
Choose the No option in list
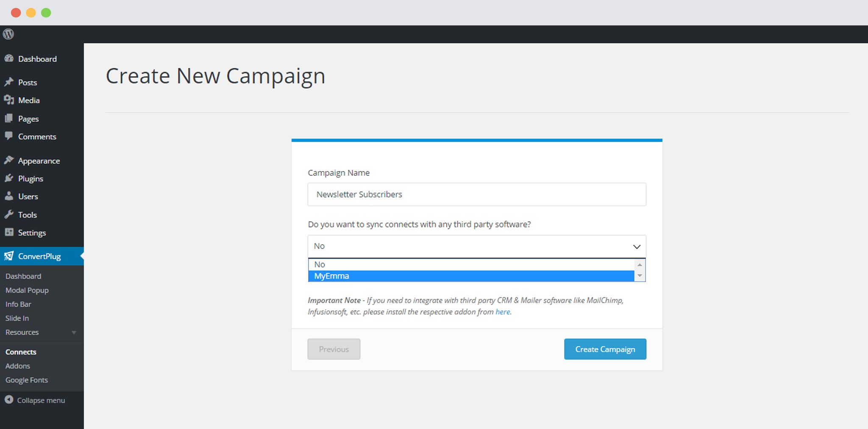471,265
